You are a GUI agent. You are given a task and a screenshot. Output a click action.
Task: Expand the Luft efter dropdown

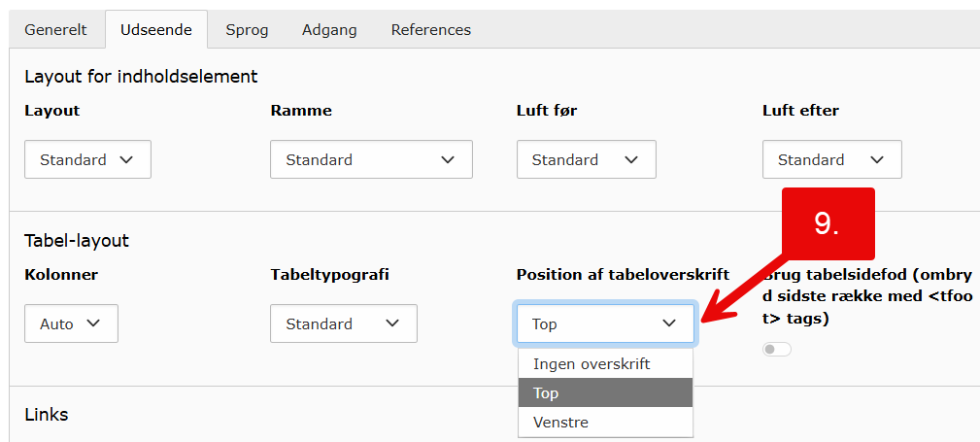831,159
